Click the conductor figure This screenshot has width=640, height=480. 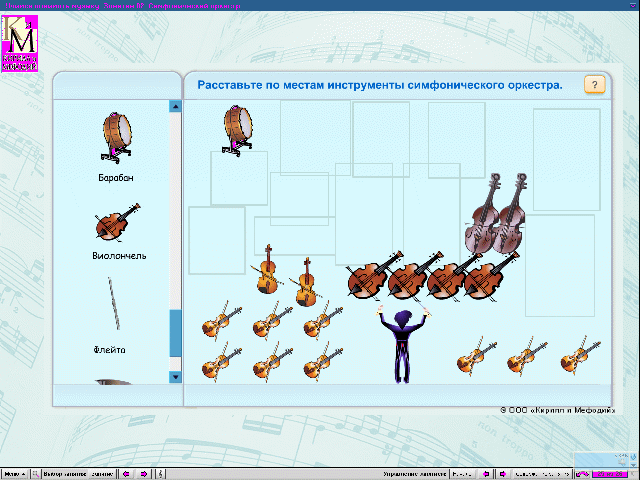[402, 344]
